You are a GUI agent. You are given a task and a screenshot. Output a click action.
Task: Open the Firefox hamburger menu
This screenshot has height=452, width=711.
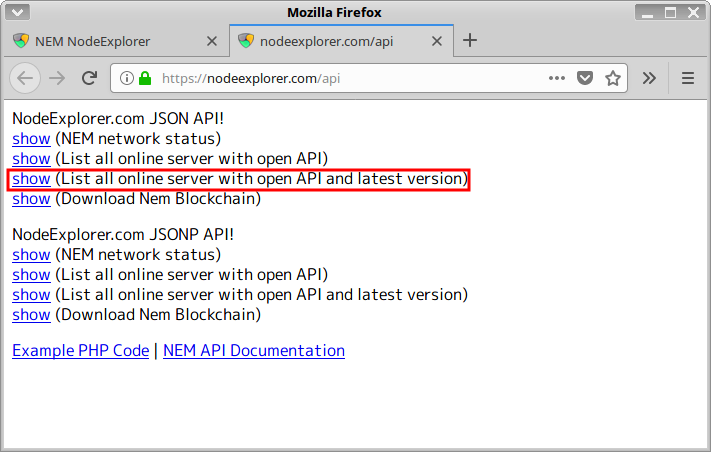(x=687, y=78)
